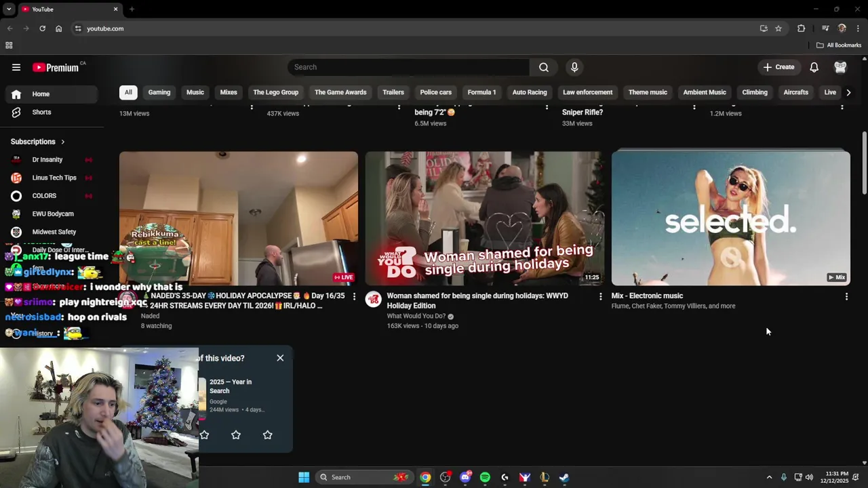
Task: Open Chrome from the taskbar
Action: (425, 477)
